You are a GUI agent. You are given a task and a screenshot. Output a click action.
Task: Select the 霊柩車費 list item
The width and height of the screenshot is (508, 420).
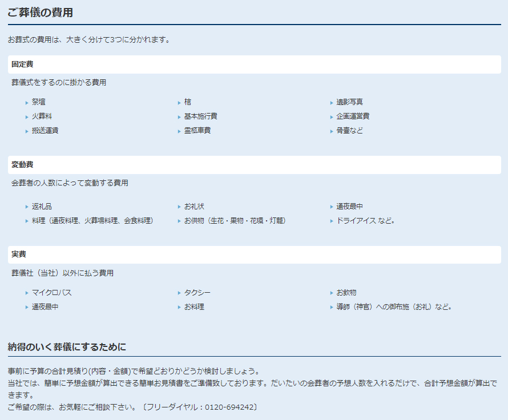pyautogui.click(x=197, y=131)
